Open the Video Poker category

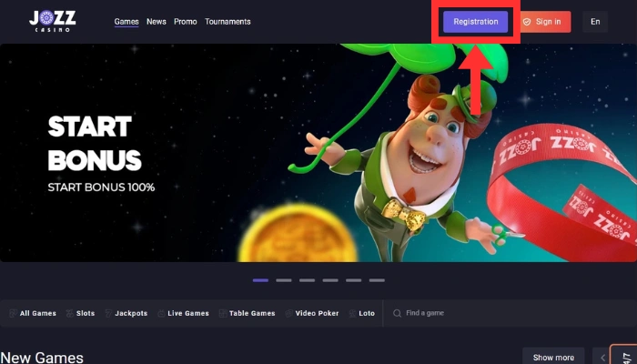pos(311,313)
